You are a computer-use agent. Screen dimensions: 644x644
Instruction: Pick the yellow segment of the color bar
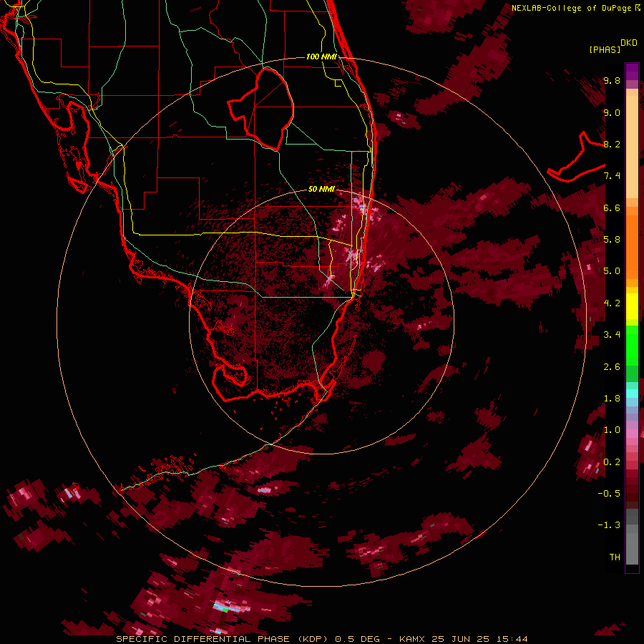[x=632, y=306]
